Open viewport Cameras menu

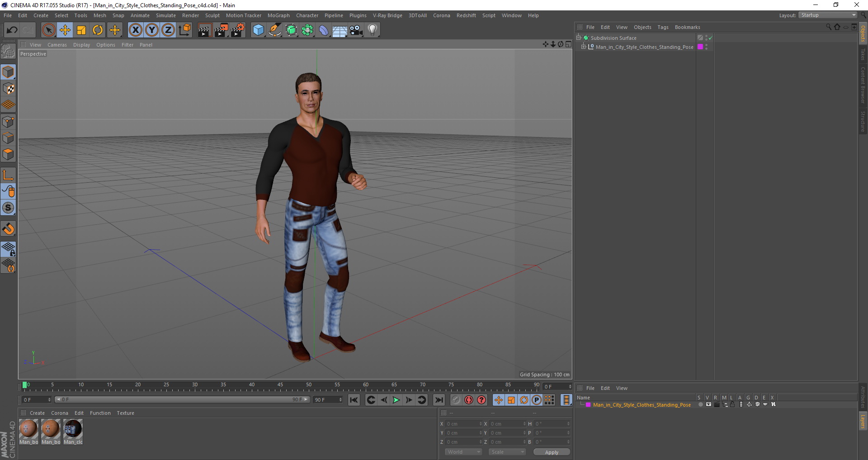57,45
